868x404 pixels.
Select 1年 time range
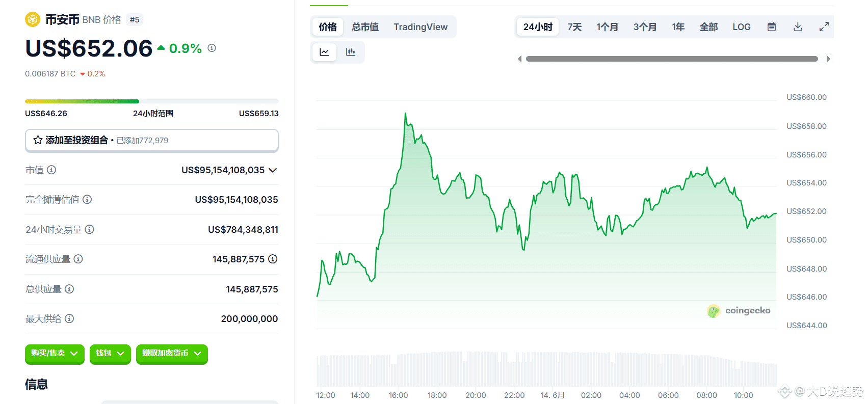tap(678, 27)
